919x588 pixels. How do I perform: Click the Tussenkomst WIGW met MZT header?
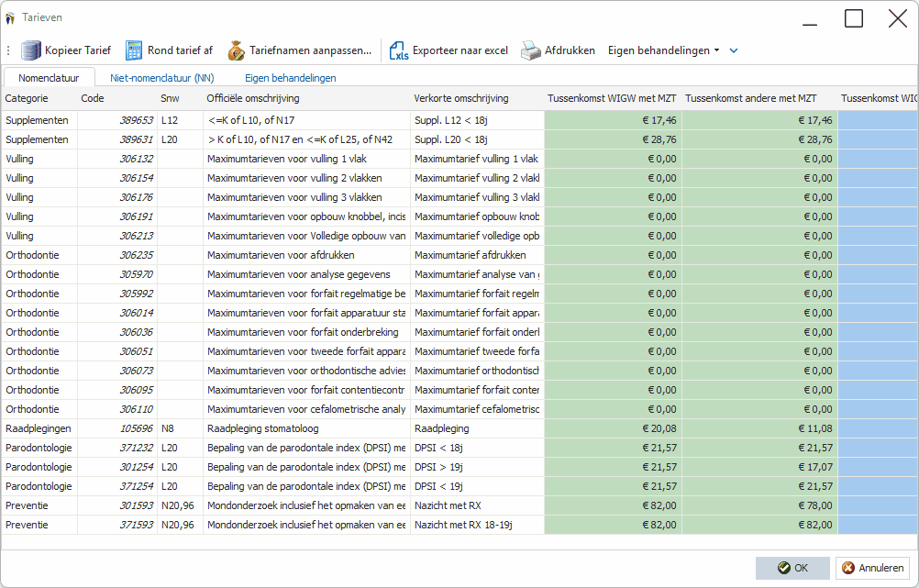point(612,98)
